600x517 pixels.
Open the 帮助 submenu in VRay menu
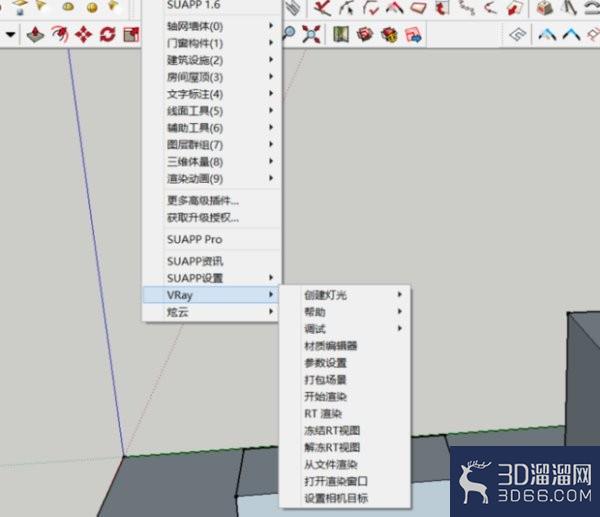coord(345,312)
